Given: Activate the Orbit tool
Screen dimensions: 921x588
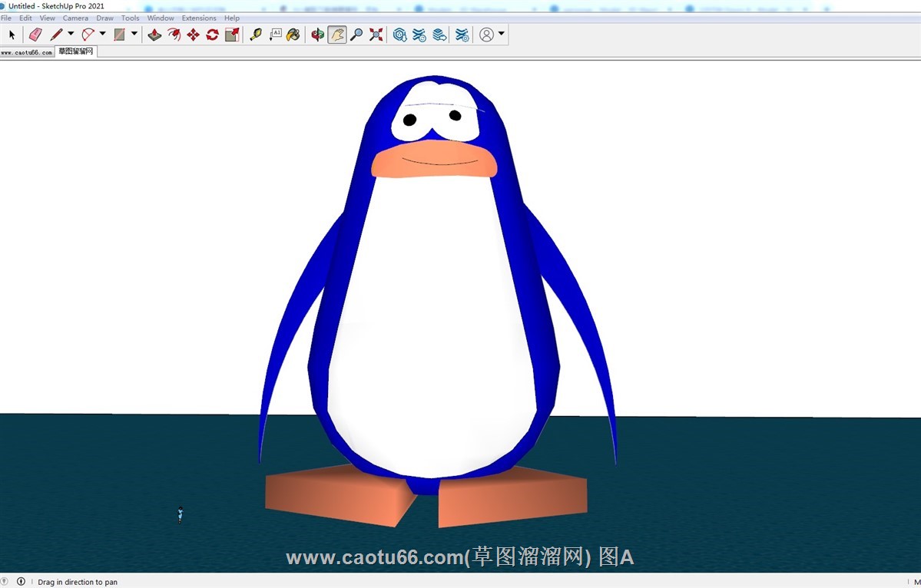Looking at the screenshot, I should 317,35.
